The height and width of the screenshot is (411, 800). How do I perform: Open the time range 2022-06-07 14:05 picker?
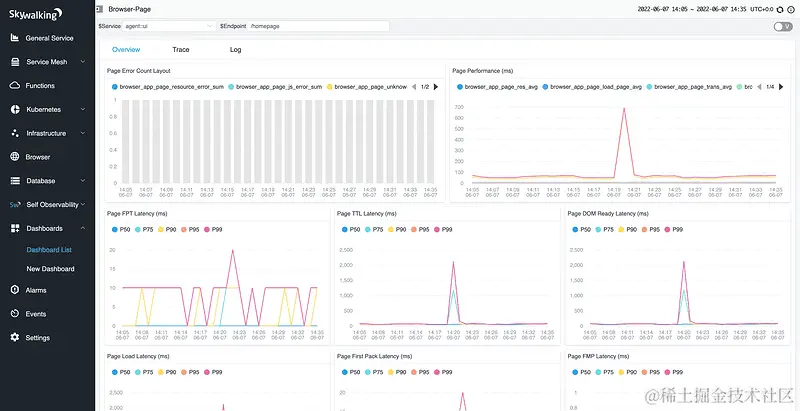pos(692,9)
